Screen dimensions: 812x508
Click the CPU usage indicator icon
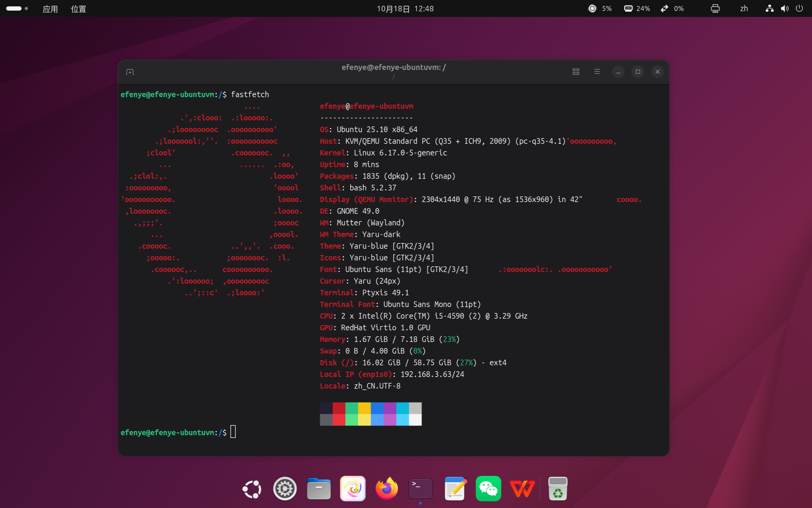[592, 8]
